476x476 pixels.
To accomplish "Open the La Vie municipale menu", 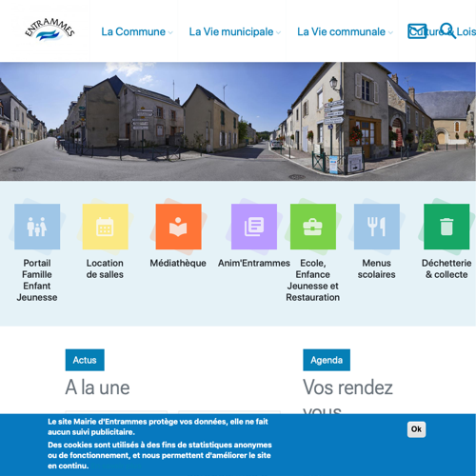I will (231, 31).
